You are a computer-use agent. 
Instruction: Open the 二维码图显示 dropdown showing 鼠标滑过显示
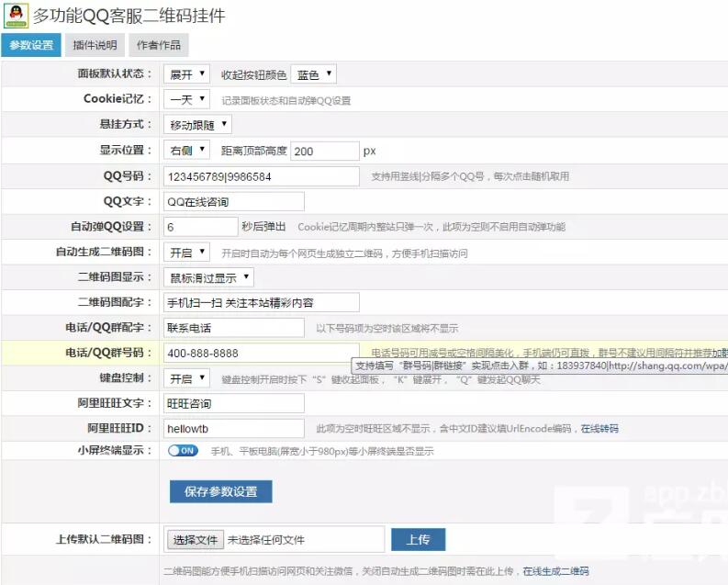pyautogui.click(x=208, y=277)
